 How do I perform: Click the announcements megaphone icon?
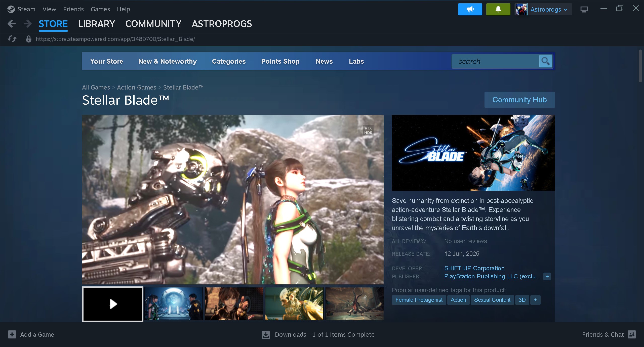(x=470, y=9)
